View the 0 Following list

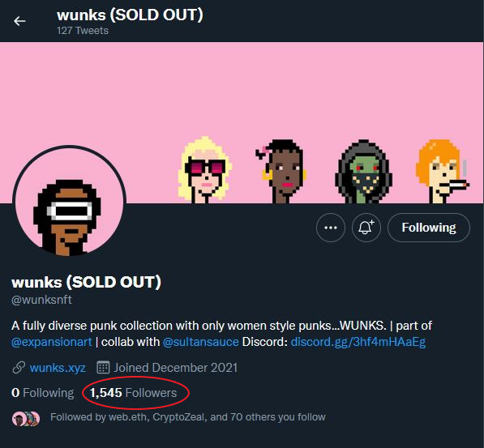[x=43, y=393]
